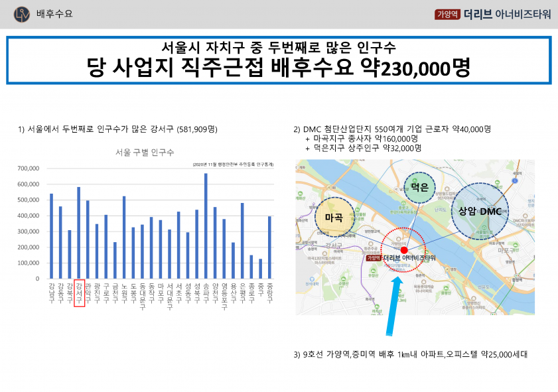558x392 pixels.
Task: Select the yellow 마곡 circle on the map
Action: coord(334,217)
